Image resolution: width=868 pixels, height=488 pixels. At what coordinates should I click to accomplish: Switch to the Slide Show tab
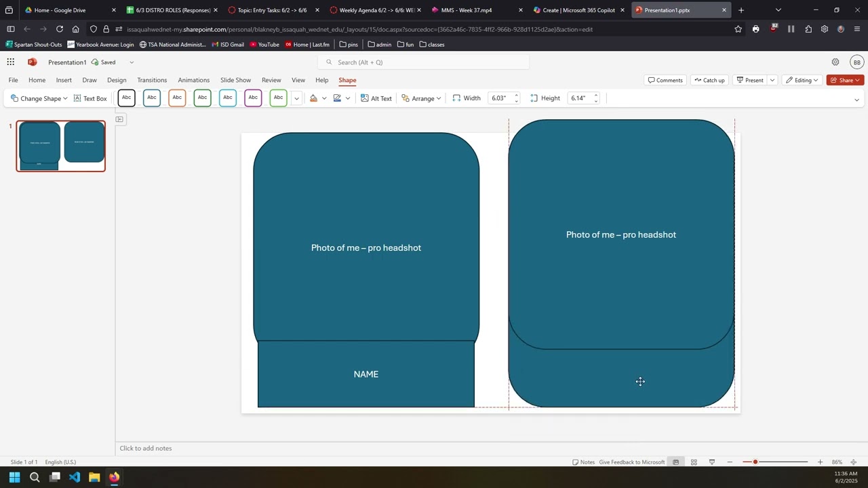pos(235,80)
